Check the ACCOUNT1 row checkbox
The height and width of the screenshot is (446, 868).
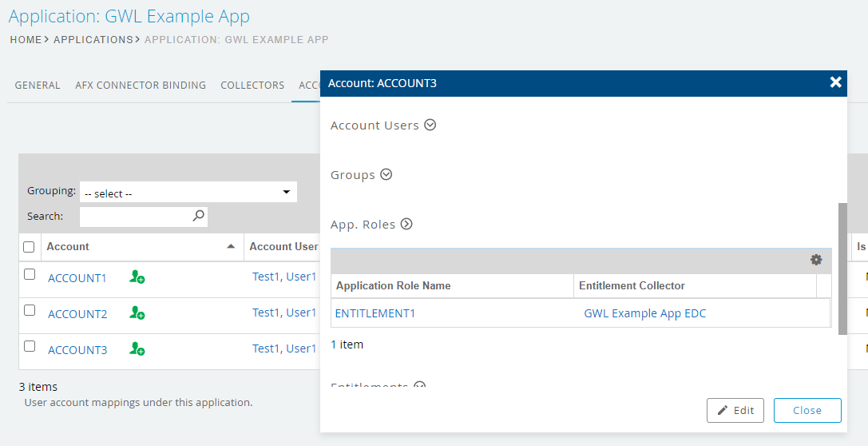(x=30, y=274)
